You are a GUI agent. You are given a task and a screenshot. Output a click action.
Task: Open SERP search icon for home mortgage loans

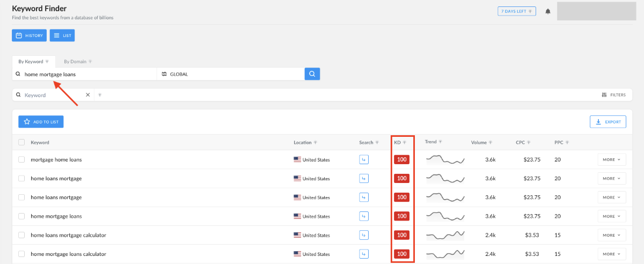[x=364, y=216]
